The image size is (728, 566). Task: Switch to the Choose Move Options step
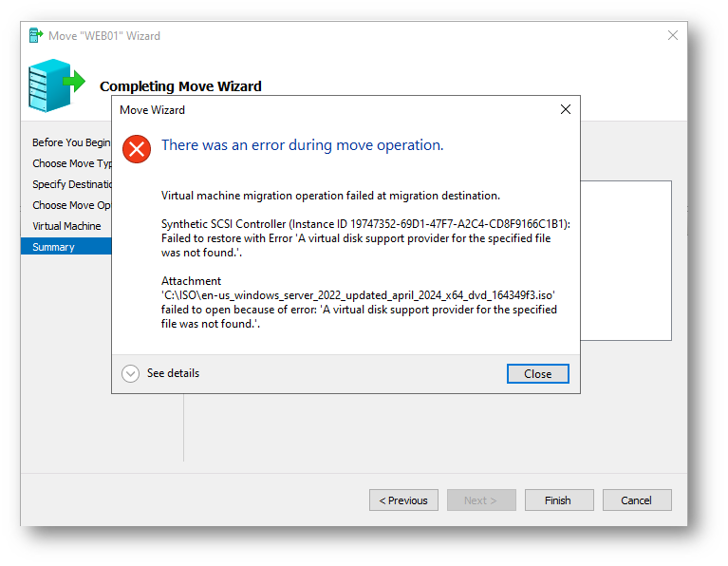[x=73, y=205]
